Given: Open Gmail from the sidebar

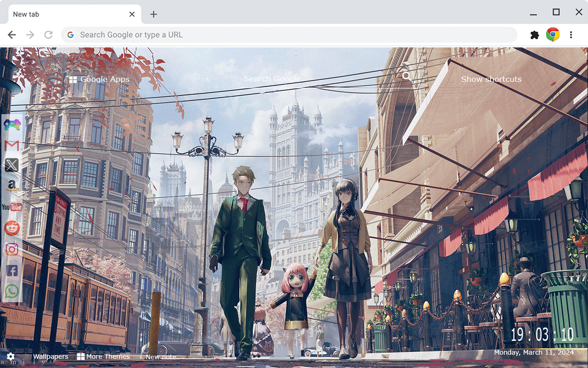Looking at the screenshot, I should (x=11, y=145).
